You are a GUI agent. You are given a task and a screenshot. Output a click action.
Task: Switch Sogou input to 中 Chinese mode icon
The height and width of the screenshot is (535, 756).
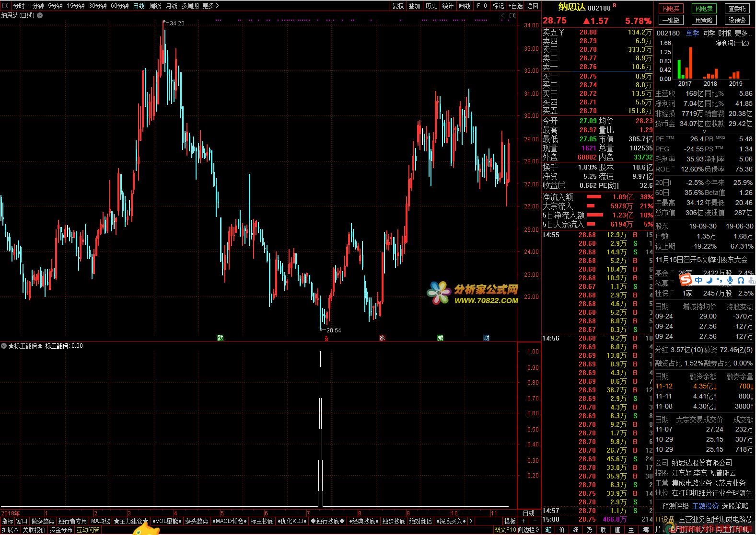coord(698,280)
